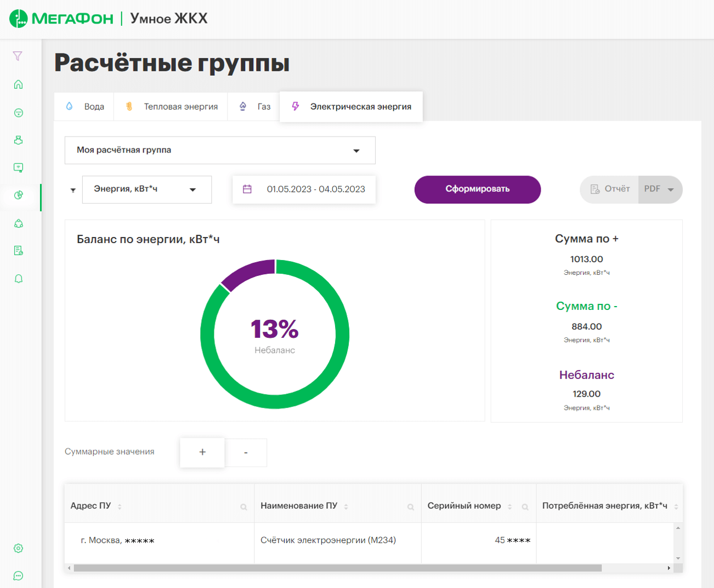Toggle the plus summary values button
The height and width of the screenshot is (588, 714).
tap(202, 452)
